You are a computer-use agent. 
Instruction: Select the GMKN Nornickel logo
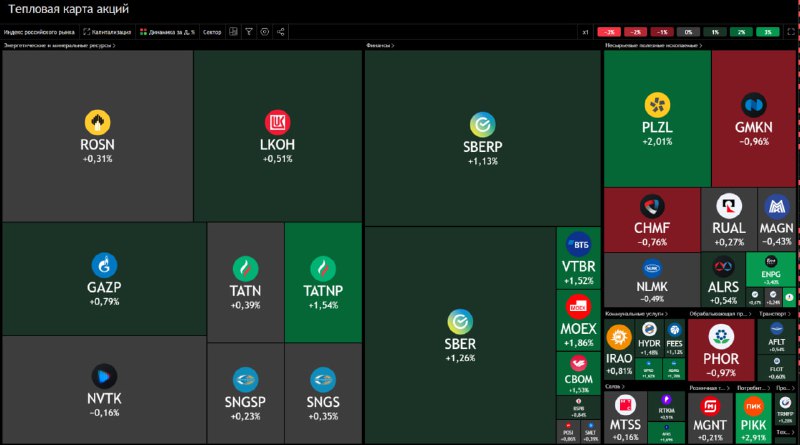click(x=754, y=105)
